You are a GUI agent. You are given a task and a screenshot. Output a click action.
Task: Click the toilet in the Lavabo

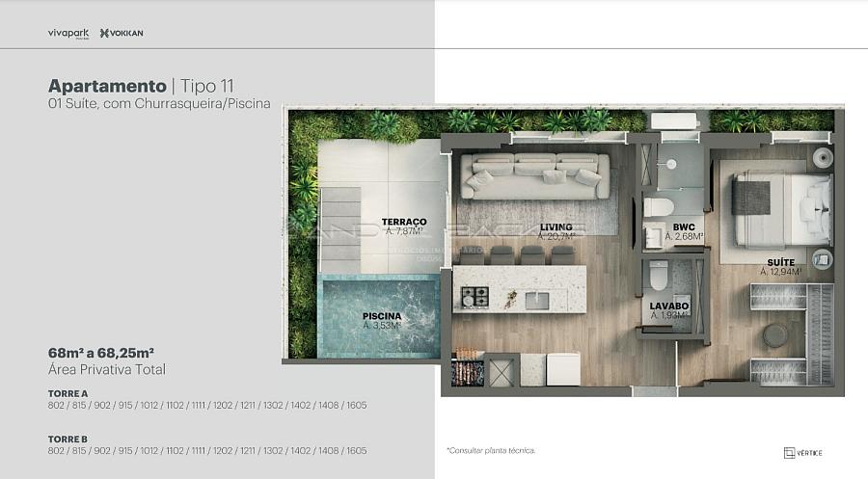point(659,275)
